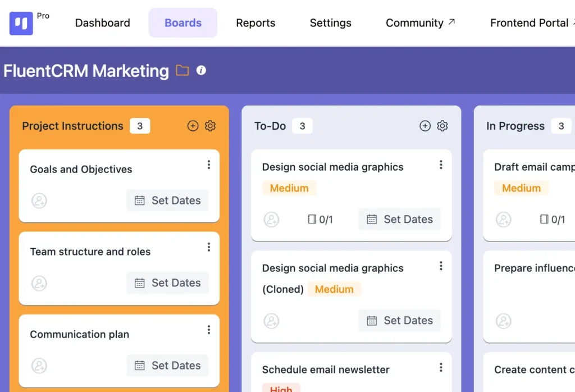This screenshot has width=575, height=392.
Task: Open Communication plan card menu
Action: (x=209, y=330)
